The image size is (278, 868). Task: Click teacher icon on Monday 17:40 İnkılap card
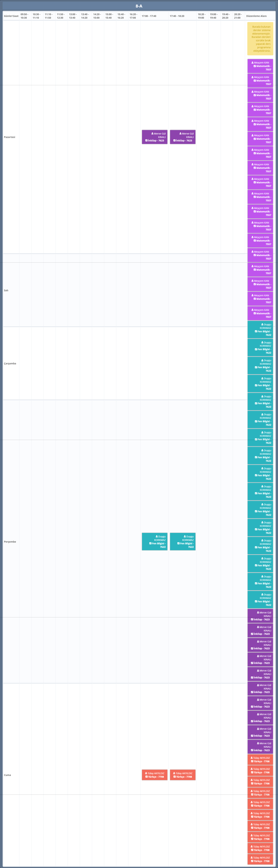click(180, 133)
